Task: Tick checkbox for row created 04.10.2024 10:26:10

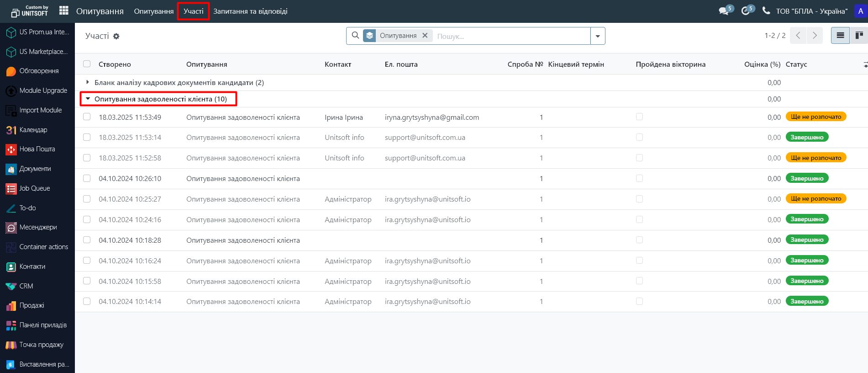Action: click(x=87, y=178)
